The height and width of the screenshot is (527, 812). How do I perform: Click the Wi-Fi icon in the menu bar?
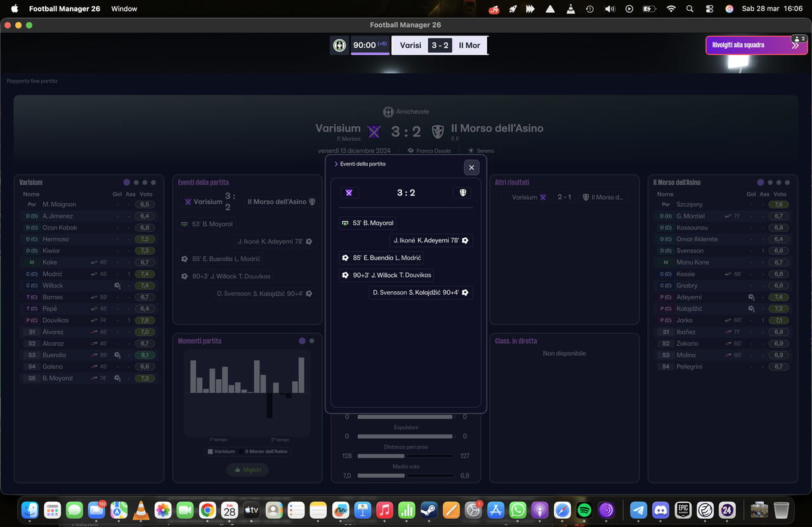(671, 9)
